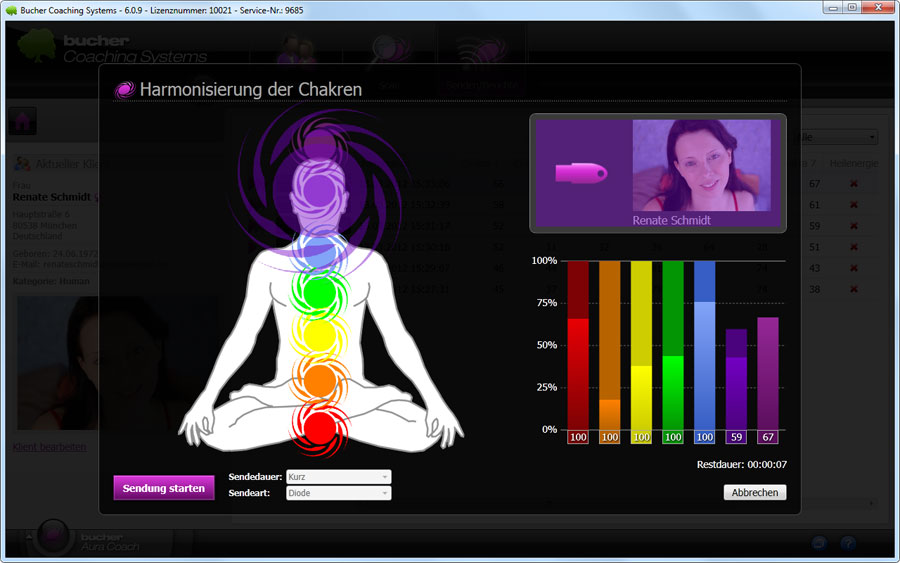
Task: Open the two-people clients tab icon in background
Action: pos(296,51)
